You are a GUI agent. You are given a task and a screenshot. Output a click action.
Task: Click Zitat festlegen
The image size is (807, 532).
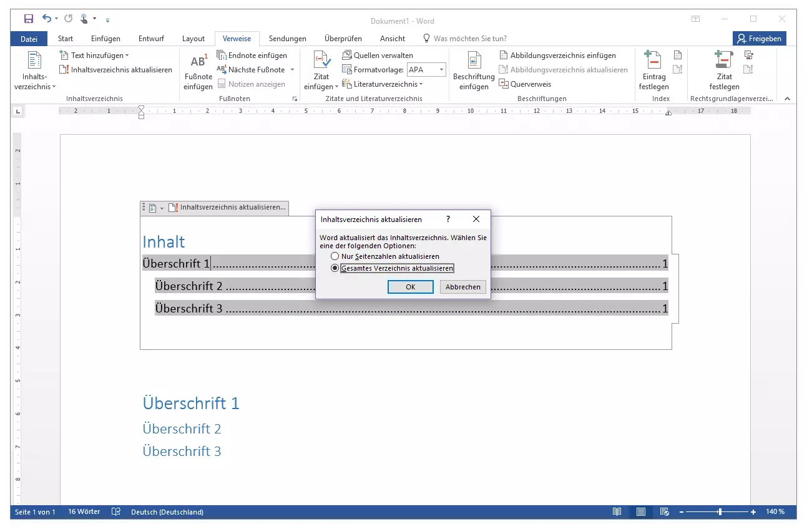point(724,71)
